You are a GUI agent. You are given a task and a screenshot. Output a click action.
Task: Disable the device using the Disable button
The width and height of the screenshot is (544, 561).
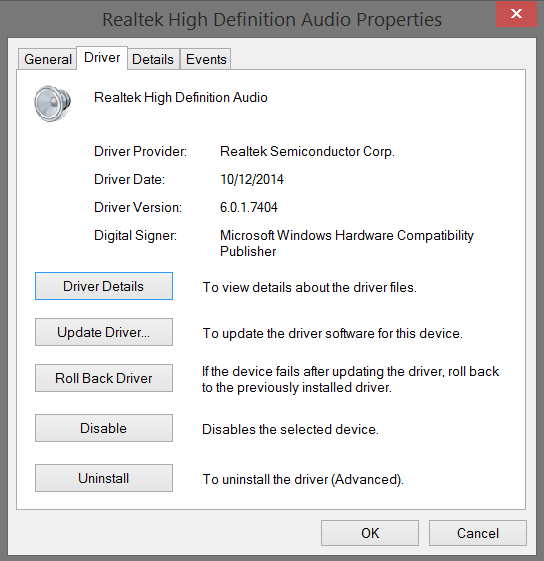tap(104, 428)
